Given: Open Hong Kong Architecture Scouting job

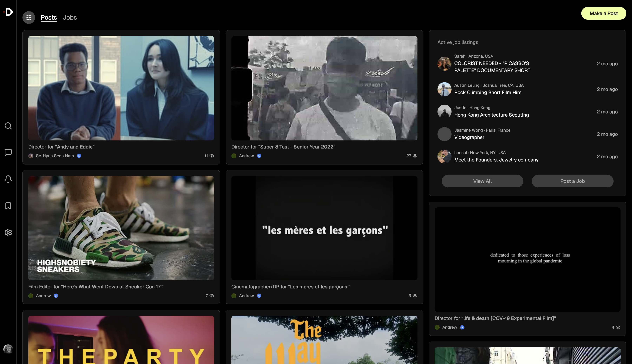Looking at the screenshot, I should point(491,115).
